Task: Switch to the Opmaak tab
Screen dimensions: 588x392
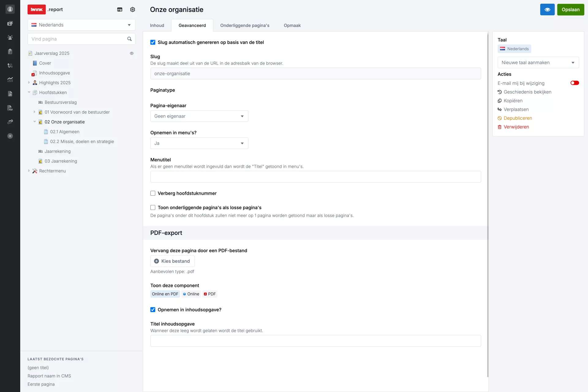Action: [292, 25]
